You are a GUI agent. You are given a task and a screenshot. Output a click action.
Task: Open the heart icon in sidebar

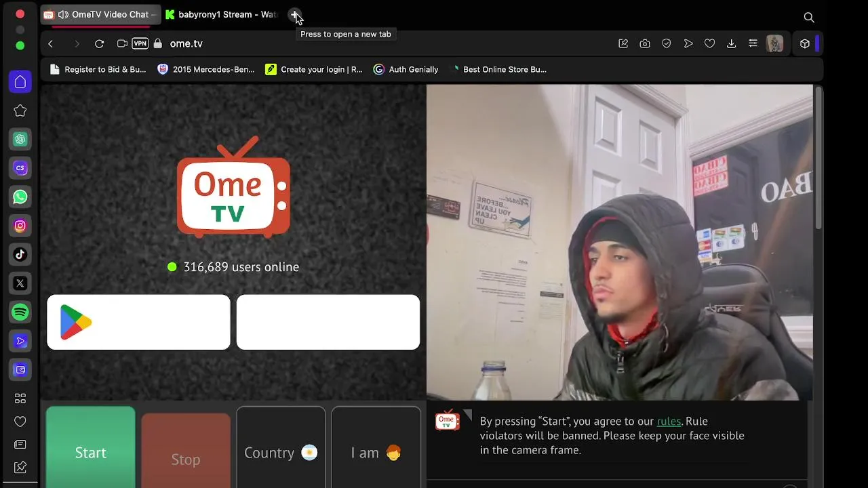click(x=20, y=422)
